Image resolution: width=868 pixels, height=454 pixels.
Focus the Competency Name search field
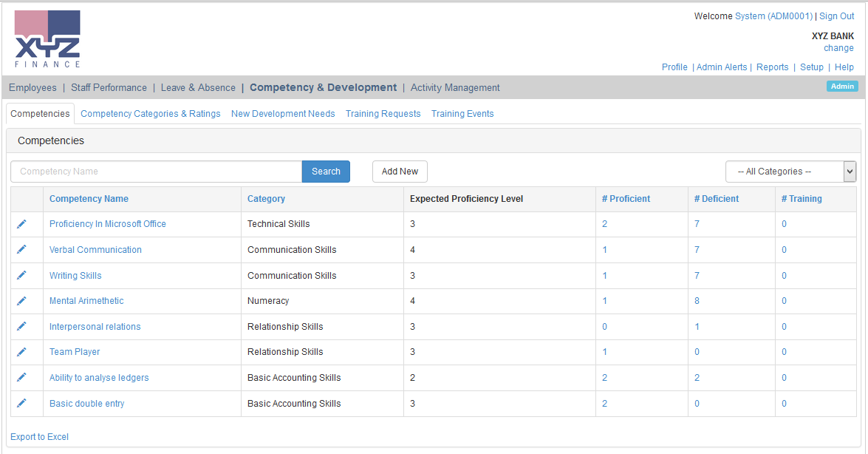pos(156,172)
